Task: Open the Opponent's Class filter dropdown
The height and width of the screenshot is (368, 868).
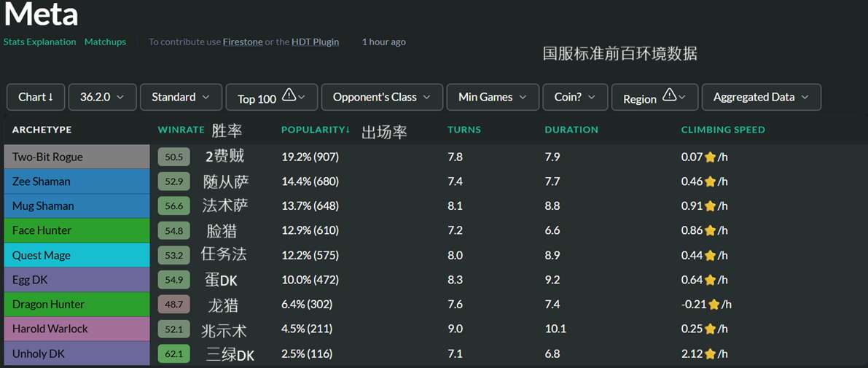Action: point(382,97)
